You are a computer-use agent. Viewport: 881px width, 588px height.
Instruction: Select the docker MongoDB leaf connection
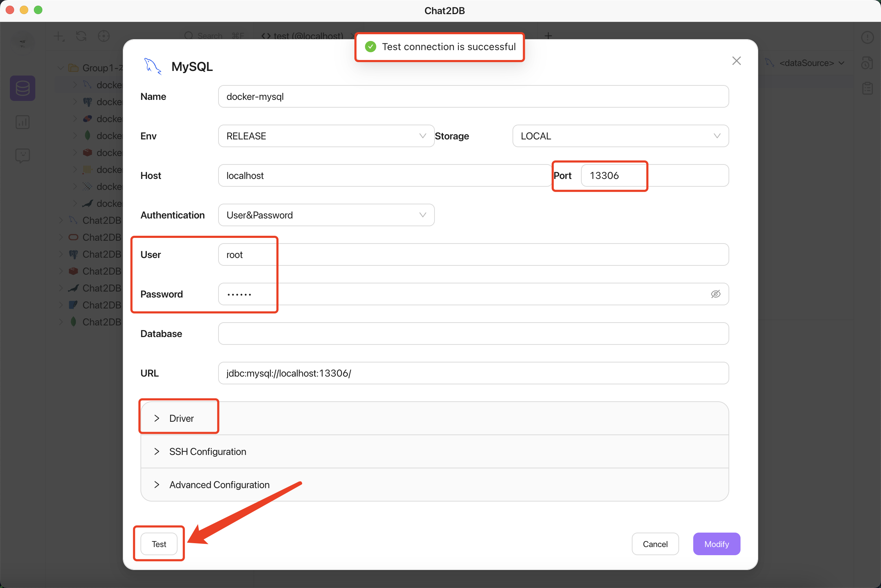point(103,136)
